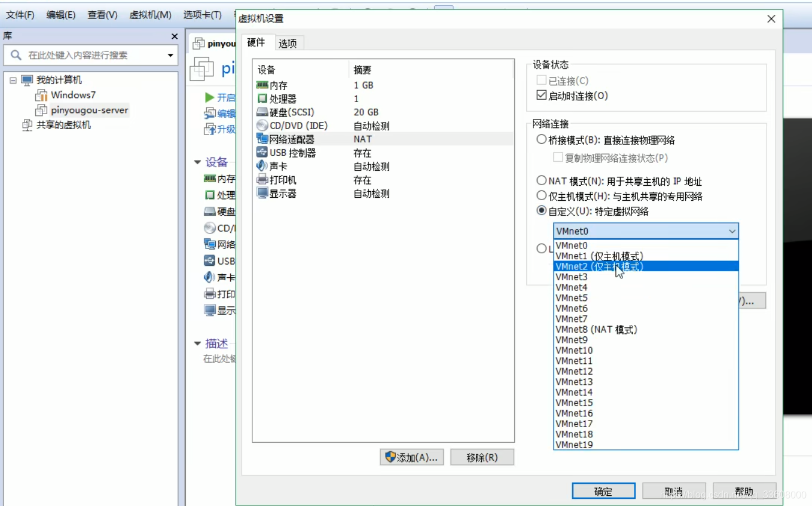Image resolution: width=812 pixels, height=506 pixels.
Task: Click the Cancel button in settings dialog
Action: click(674, 491)
